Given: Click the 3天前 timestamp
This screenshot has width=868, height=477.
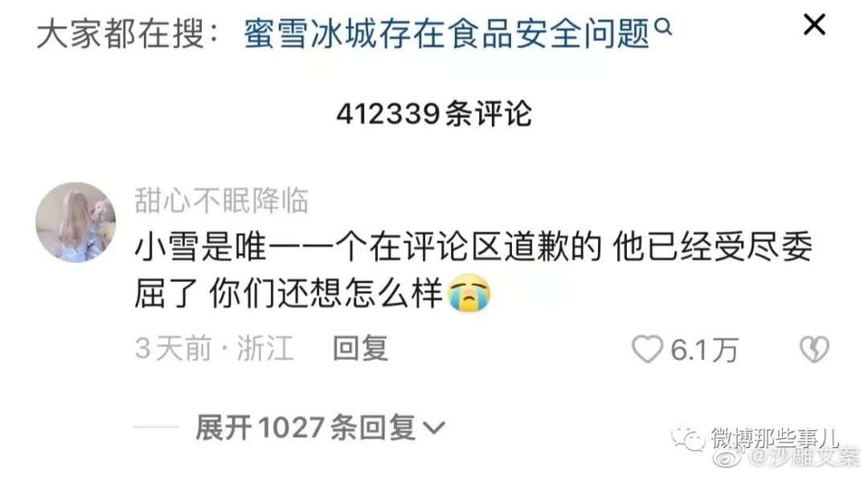Looking at the screenshot, I should 174,349.
